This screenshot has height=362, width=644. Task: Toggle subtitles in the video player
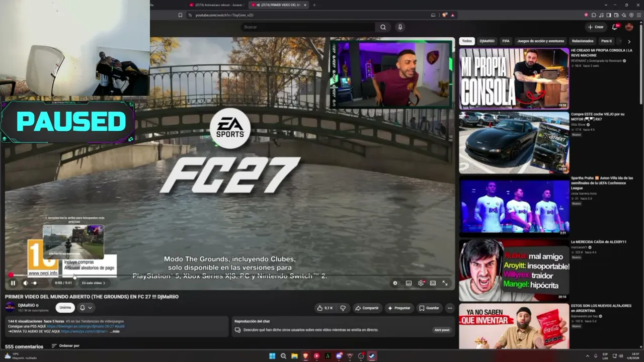point(409,283)
